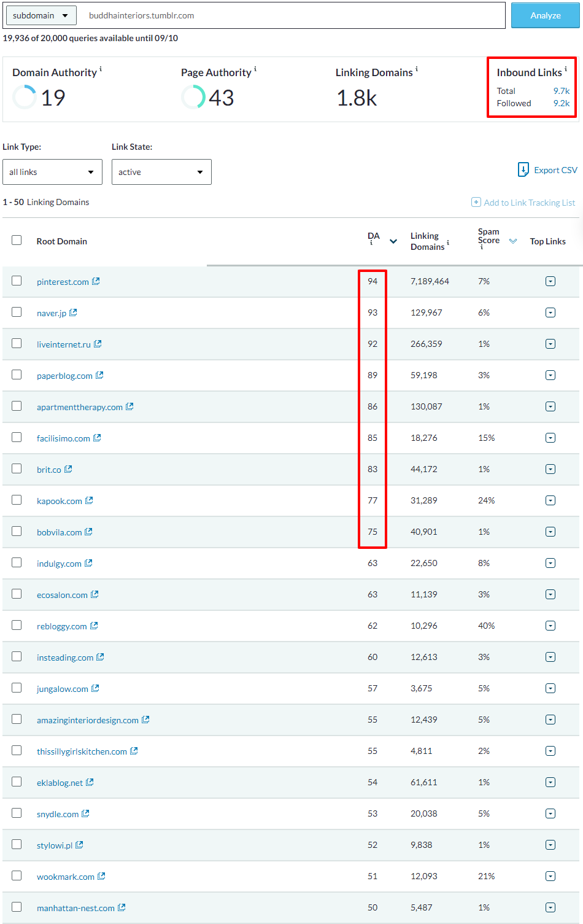
Task: Open eklablog.net external link icon
Action: click(x=90, y=782)
